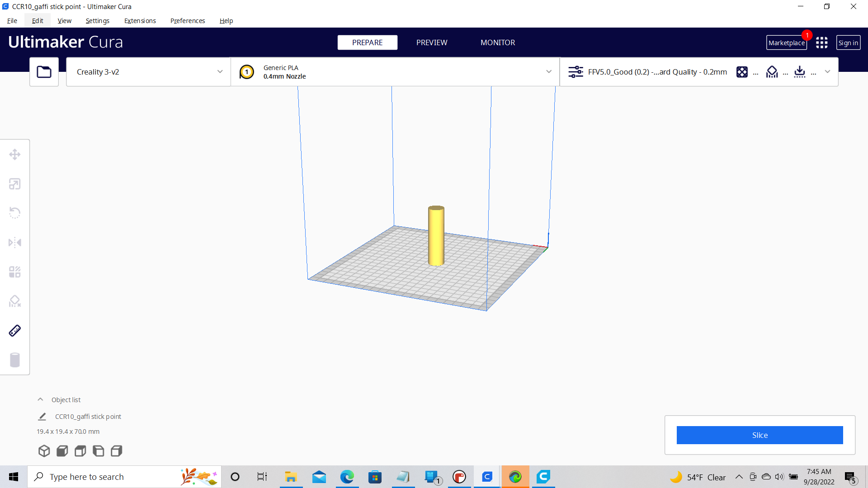Open the 54°F Clear weather widget
This screenshot has height=488, width=868.
point(698,477)
